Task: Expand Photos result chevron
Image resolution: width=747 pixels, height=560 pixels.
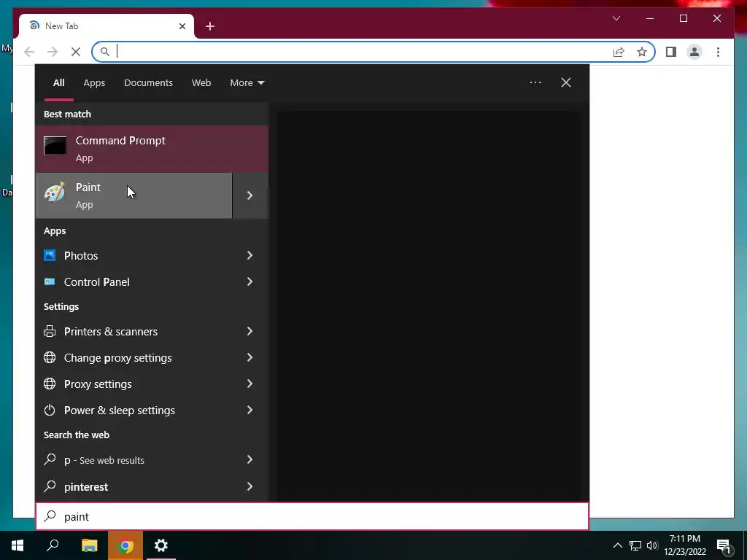Action: 249,256
